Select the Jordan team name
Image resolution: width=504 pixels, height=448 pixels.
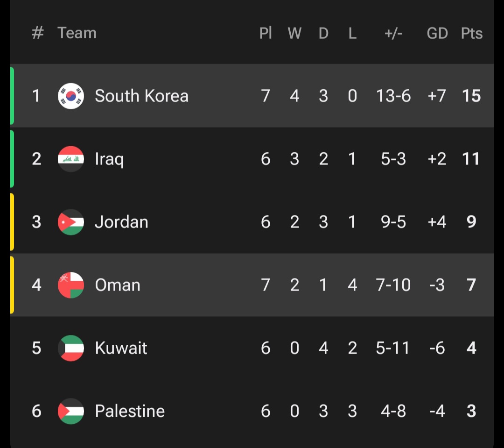pos(121,222)
